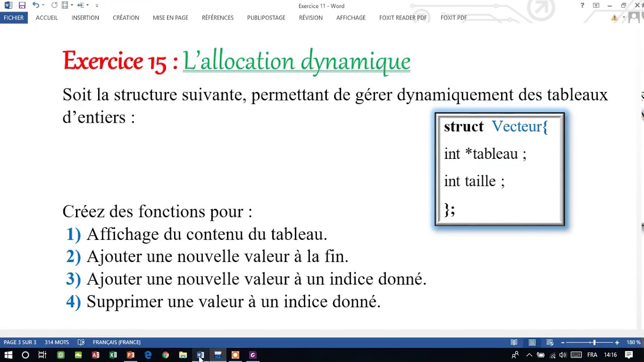Click the PAGE 3 SUR 3 status indicator
Image resolution: width=644 pixels, height=362 pixels.
coord(20,342)
